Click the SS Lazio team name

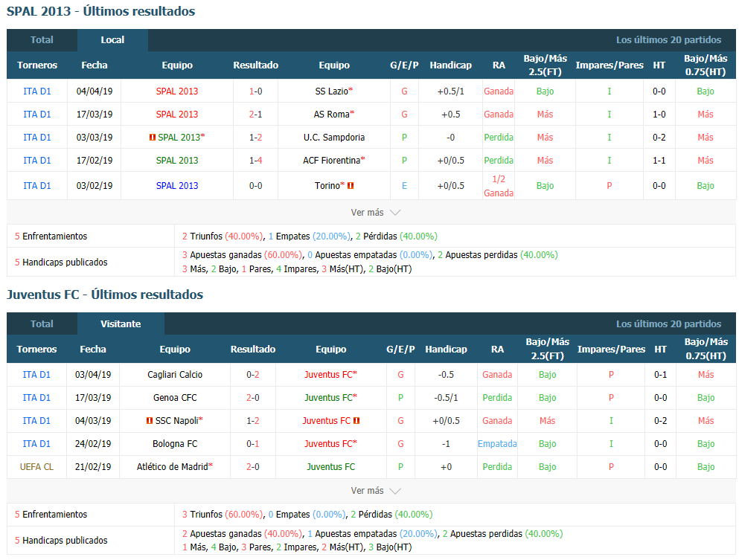332,91
